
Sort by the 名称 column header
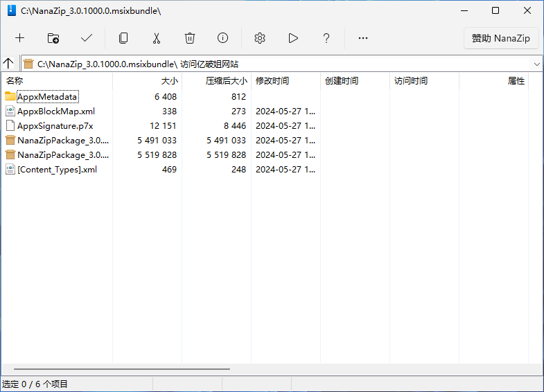(x=15, y=81)
